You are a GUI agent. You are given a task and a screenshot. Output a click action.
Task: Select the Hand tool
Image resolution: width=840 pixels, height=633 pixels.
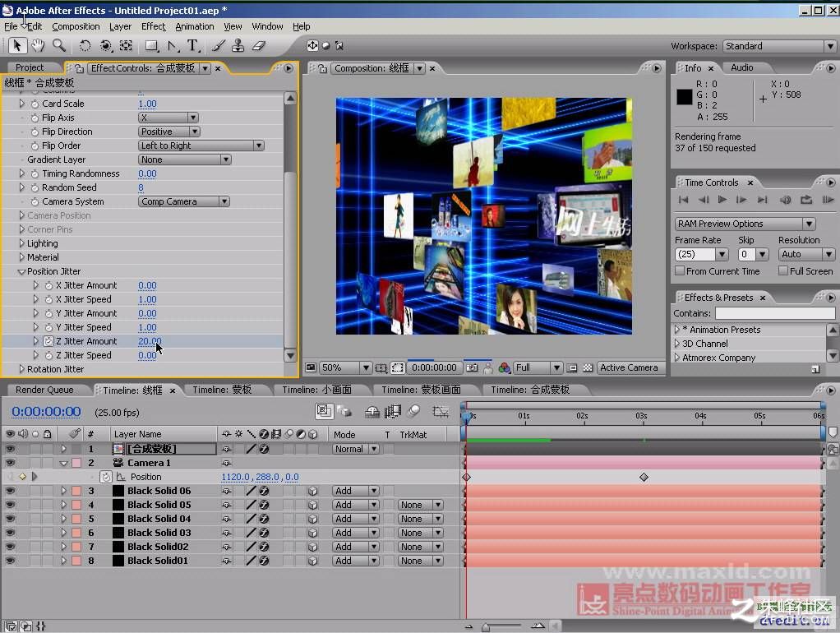tap(38, 46)
